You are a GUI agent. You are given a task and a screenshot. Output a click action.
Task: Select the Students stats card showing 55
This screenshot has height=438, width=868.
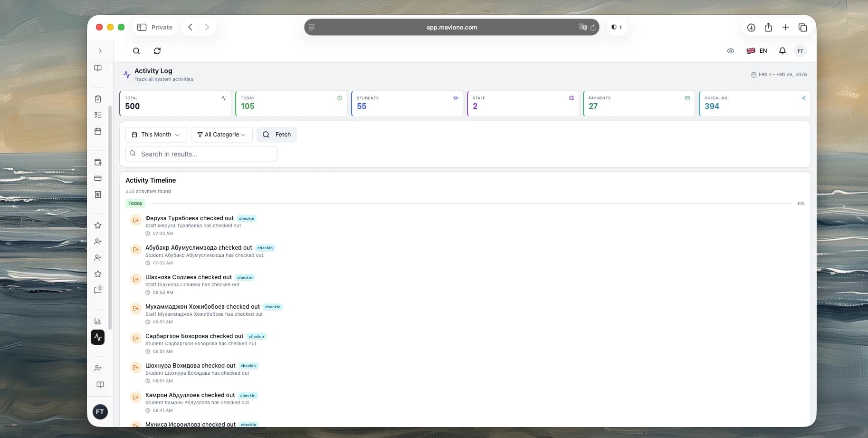pos(407,104)
